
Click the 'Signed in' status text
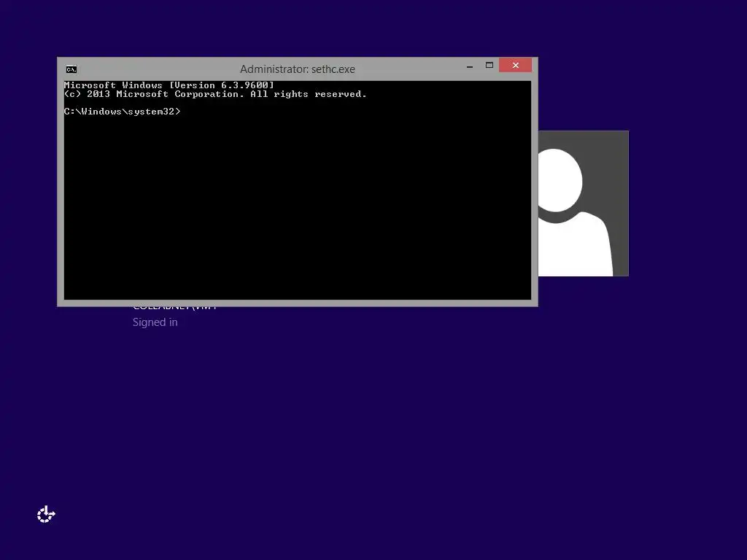pyautogui.click(x=155, y=322)
